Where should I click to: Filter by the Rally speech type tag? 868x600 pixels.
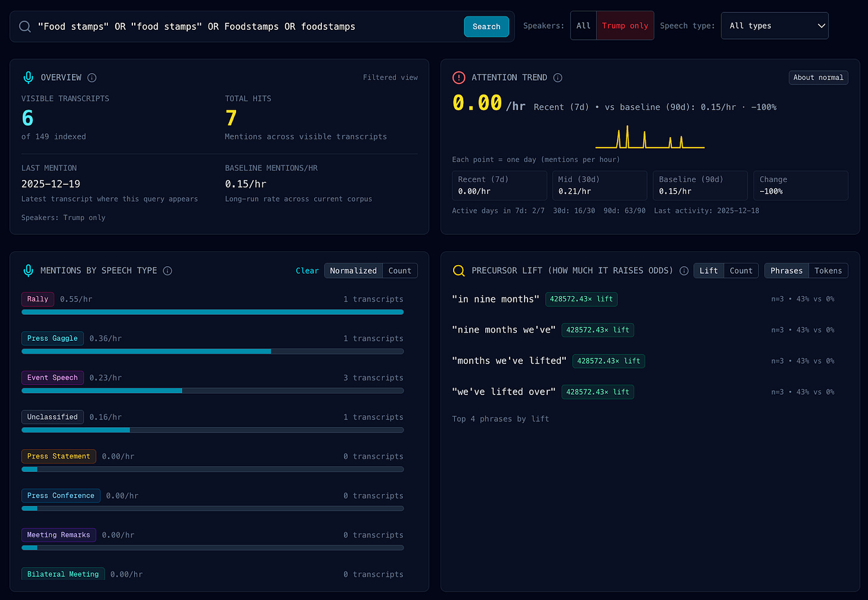click(x=38, y=299)
